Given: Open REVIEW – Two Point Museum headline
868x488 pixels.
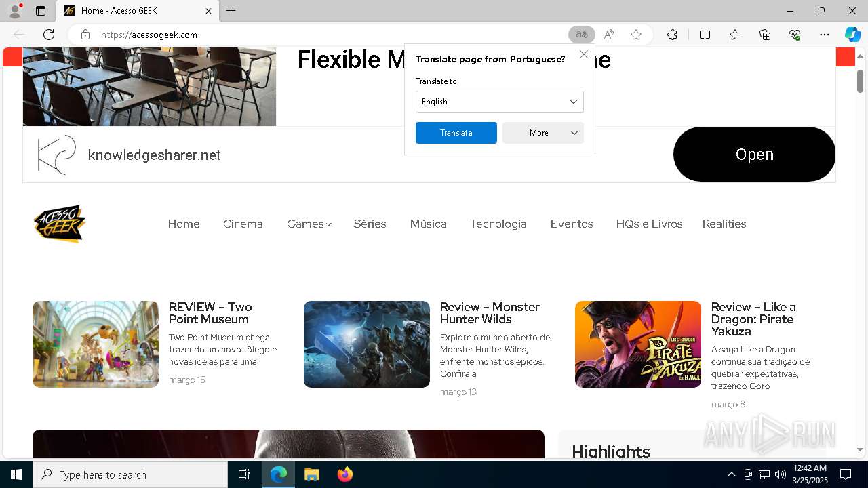Looking at the screenshot, I should tap(210, 313).
